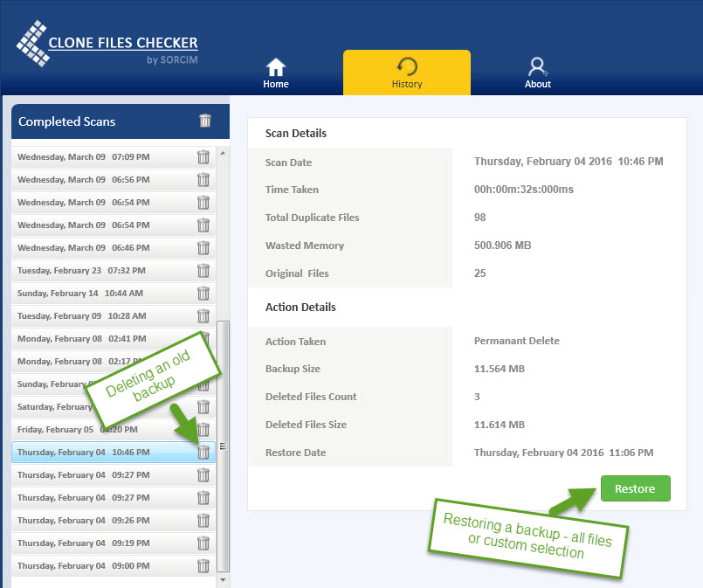
Task: Delete the Wednesday March 09 06:46 PM scan
Action: coord(203,248)
